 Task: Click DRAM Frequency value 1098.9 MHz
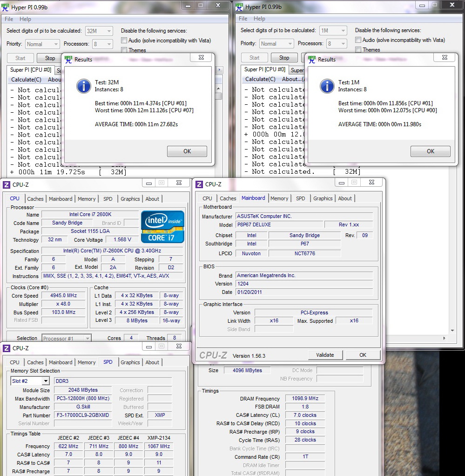305,398
